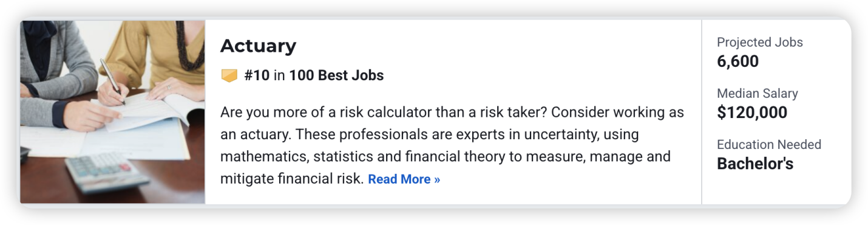Screen dimensions: 868x225
Task: Click the words 'mitigate financial risk'
Action: pyautogui.click(x=292, y=179)
